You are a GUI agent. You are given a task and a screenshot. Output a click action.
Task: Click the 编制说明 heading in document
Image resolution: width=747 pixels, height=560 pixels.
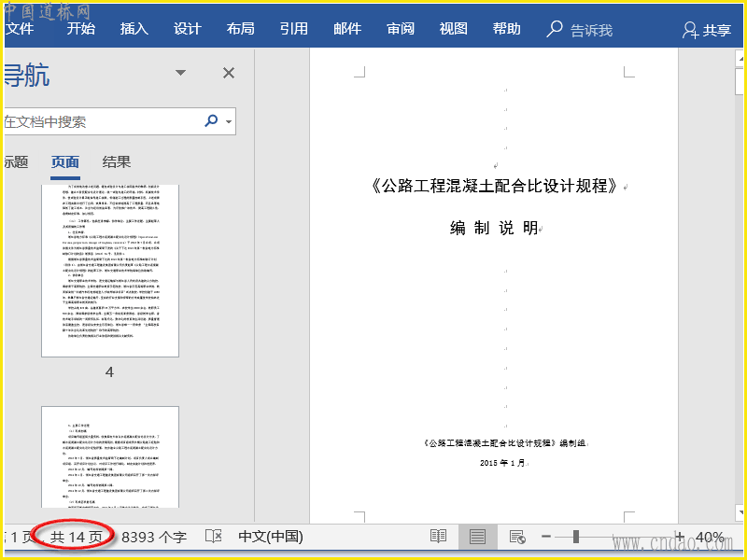click(494, 228)
